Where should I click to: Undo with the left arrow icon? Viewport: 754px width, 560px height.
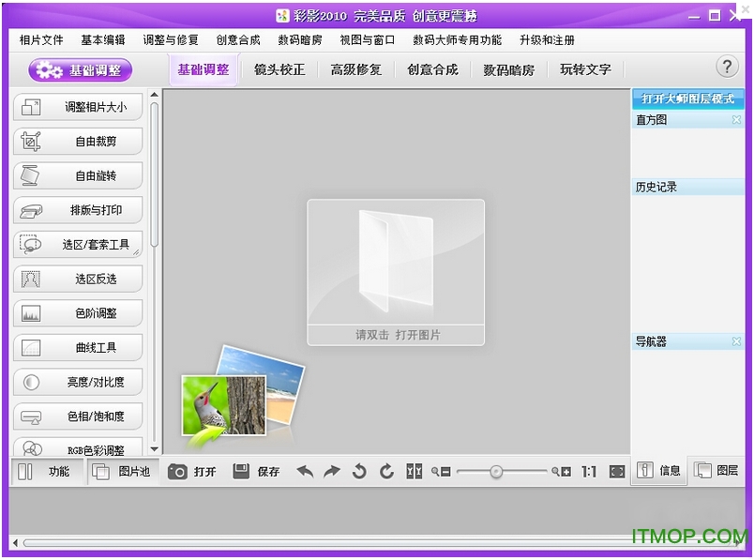(x=306, y=472)
